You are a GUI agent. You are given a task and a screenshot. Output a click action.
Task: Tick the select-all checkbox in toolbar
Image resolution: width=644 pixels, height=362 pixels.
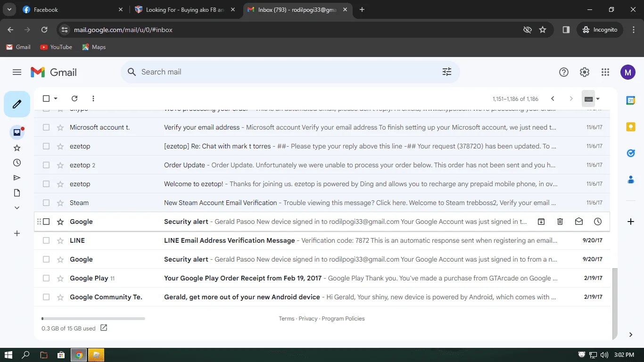coord(46,99)
